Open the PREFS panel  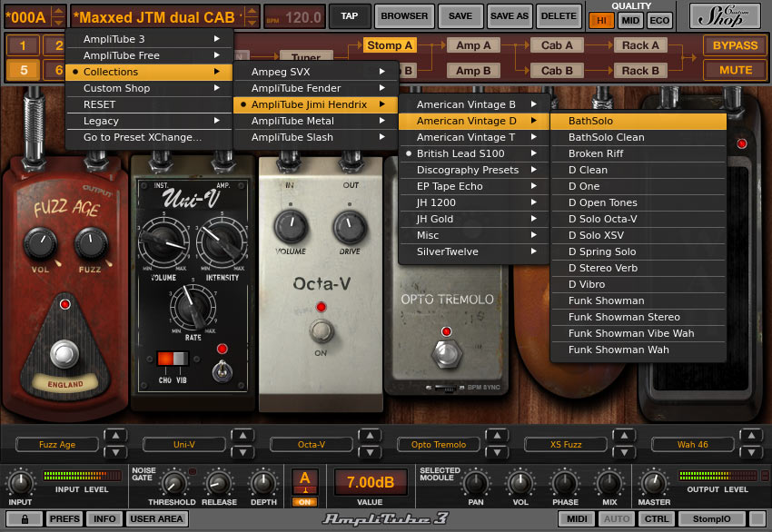[x=64, y=518]
